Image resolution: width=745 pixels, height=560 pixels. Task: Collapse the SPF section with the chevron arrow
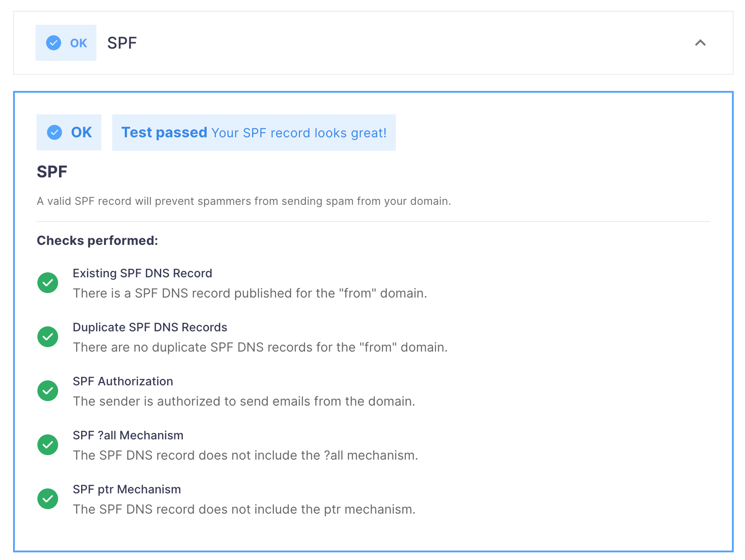700,43
